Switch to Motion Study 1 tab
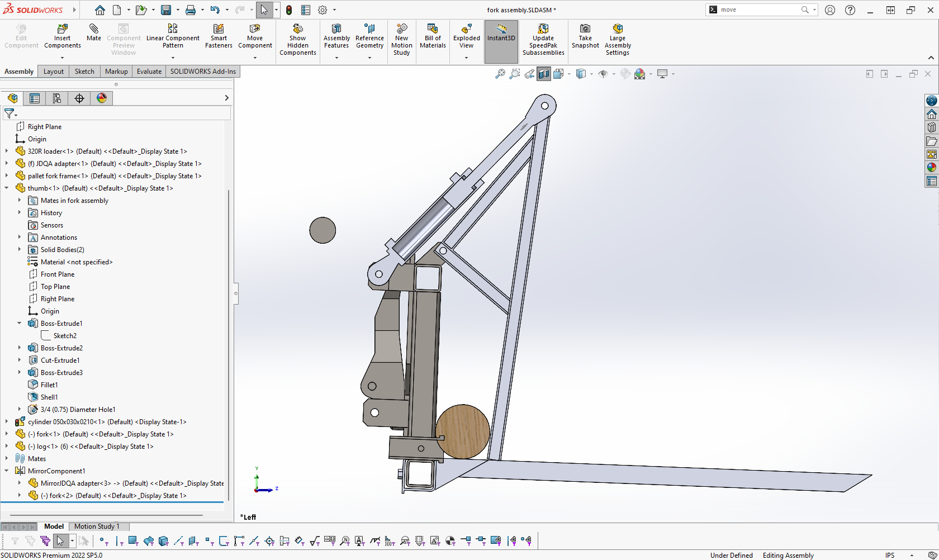Screen dimensions: 939x560 click(97, 526)
